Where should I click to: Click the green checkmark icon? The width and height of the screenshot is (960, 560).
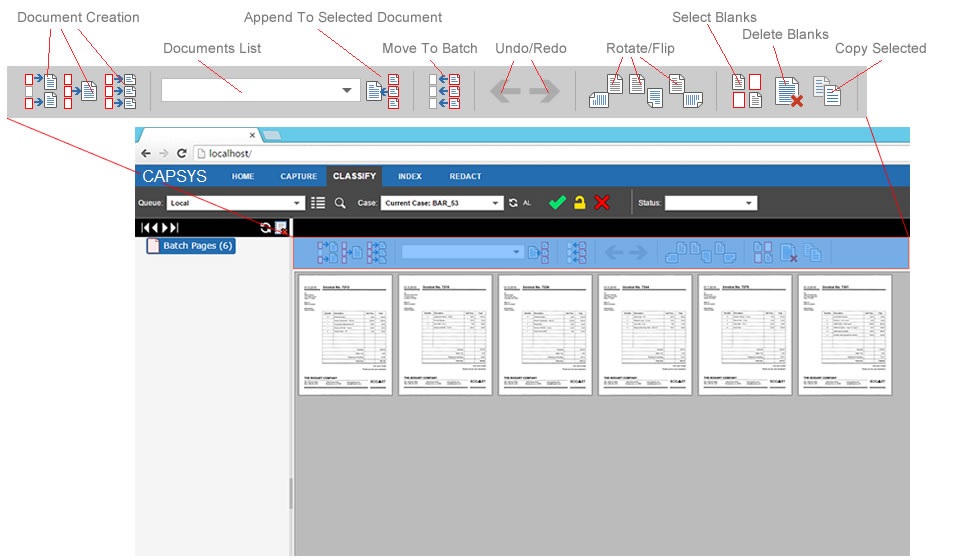point(557,203)
